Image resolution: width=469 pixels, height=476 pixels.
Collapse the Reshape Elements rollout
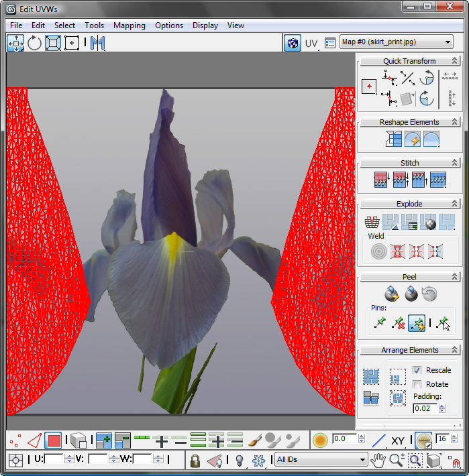[454, 122]
